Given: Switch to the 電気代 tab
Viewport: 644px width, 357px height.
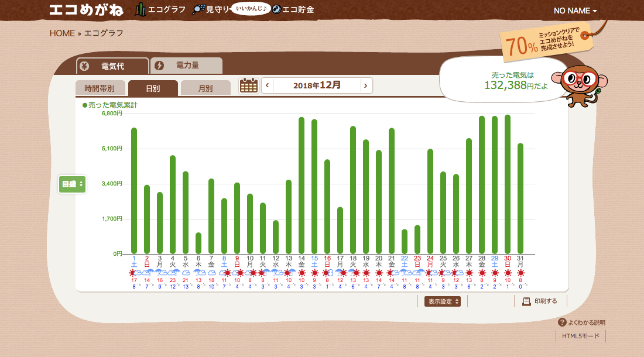Looking at the screenshot, I should (x=112, y=66).
